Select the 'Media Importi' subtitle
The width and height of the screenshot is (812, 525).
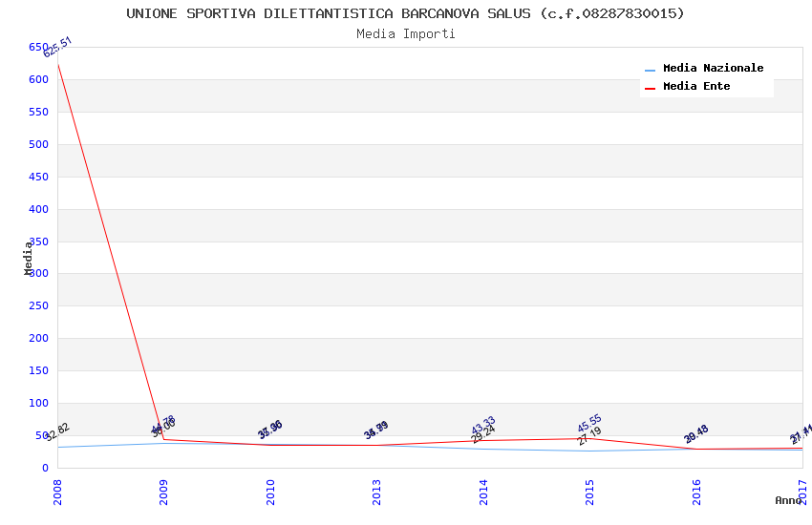point(405,33)
